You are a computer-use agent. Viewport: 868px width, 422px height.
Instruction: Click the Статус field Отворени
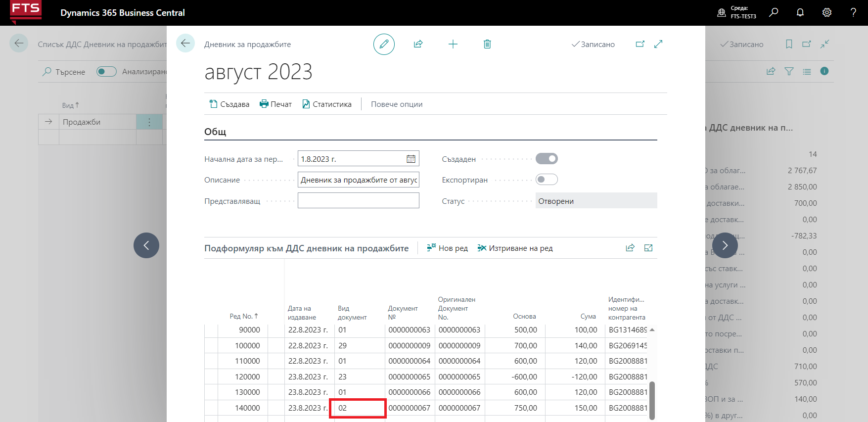coord(596,200)
